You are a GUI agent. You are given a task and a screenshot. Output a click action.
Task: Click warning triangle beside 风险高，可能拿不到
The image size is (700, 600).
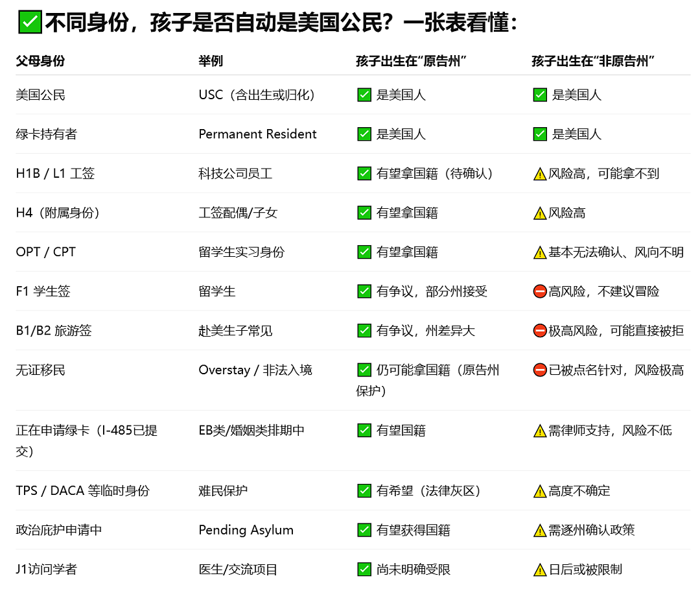pyautogui.click(x=540, y=174)
